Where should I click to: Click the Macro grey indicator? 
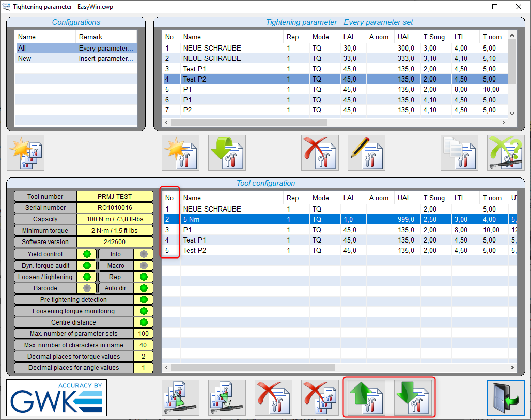[144, 266]
